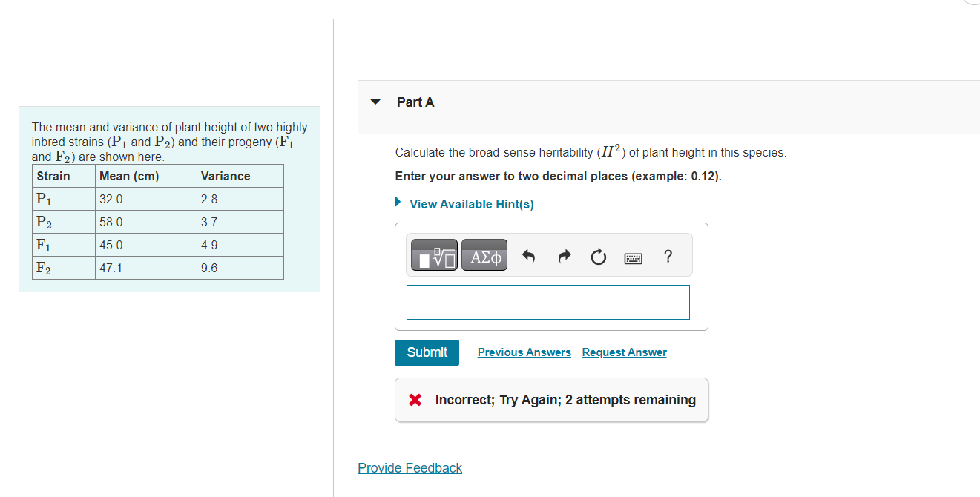Screen dimensions: 980x497
Task: Open Previous Answers
Action: click(524, 352)
